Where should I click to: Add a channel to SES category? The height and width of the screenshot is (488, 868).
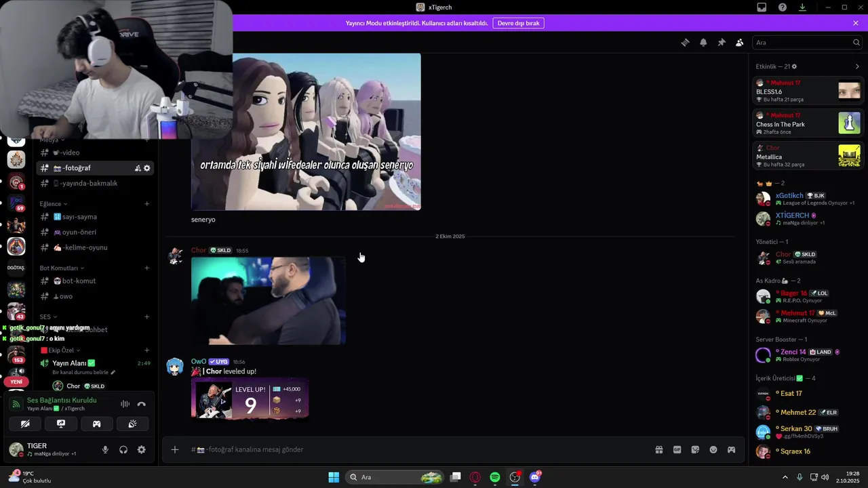(x=147, y=317)
